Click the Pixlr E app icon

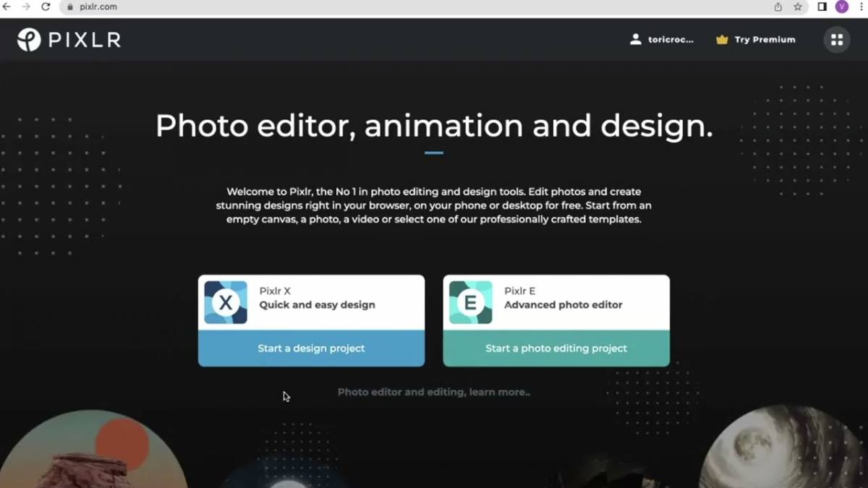tap(470, 302)
